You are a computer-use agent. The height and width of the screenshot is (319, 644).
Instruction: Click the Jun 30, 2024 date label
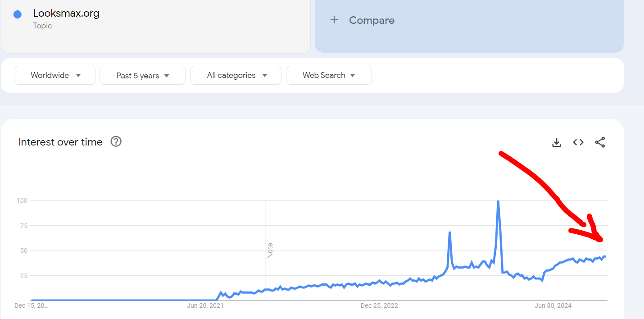(x=553, y=305)
